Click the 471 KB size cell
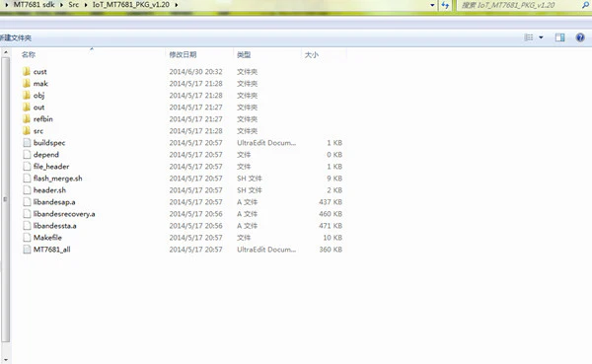 331,226
